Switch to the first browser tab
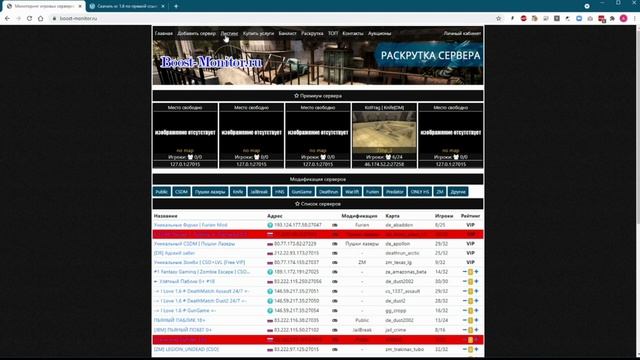The width and height of the screenshot is (640, 360). pyautogui.click(x=43, y=6)
